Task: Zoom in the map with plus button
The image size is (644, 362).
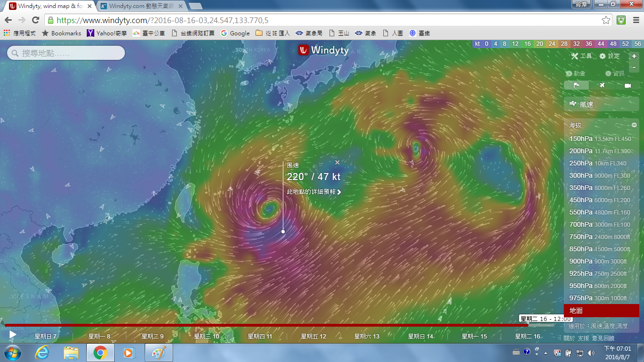Action: click(634, 56)
